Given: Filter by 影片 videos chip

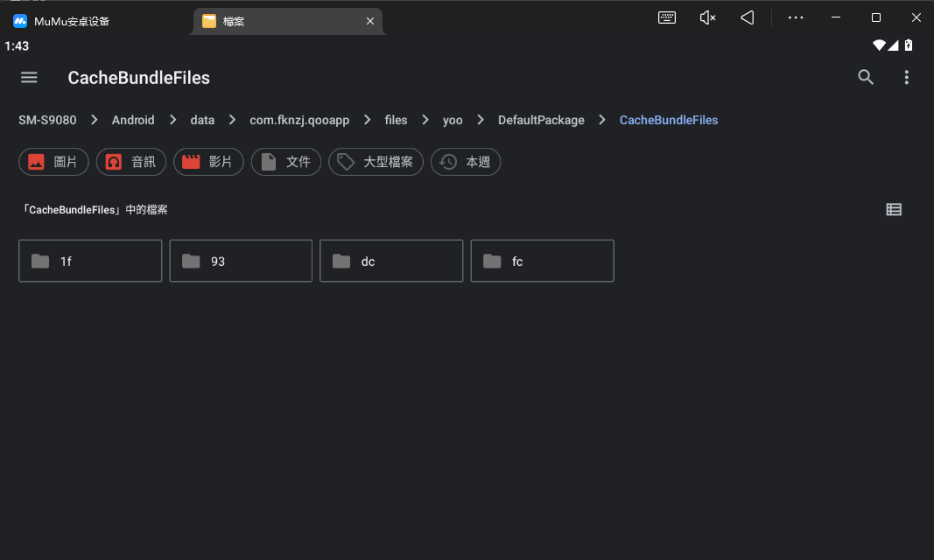Looking at the screenshot, I should click(x=208, y=162).
